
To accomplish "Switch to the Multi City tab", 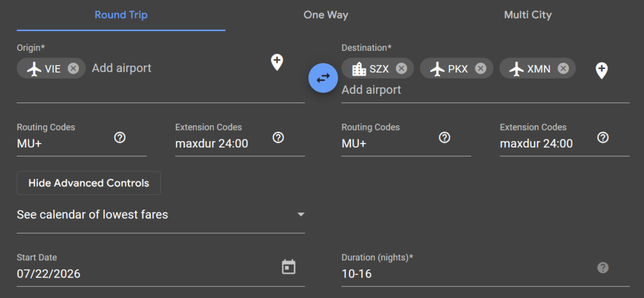I will click(527, 15).
